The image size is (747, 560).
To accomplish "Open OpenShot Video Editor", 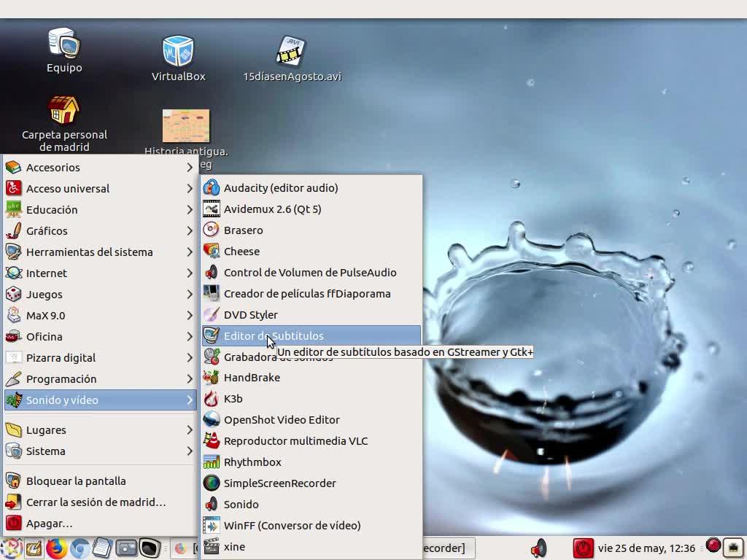I will (x=282, y=420).
